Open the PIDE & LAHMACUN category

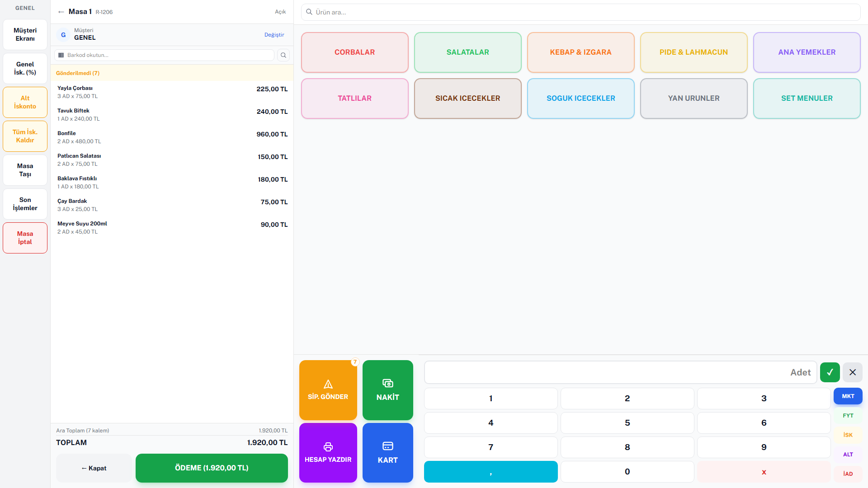pos(694,52)
